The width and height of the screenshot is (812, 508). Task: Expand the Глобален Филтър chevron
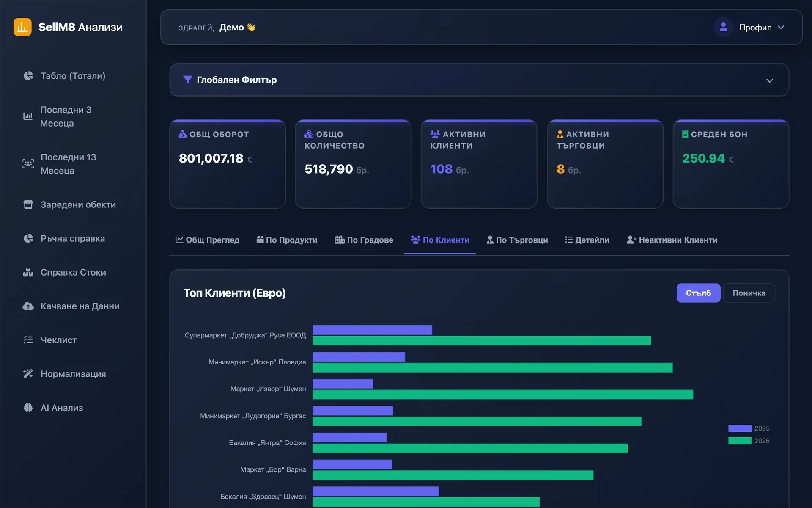[x=770, y=80]
